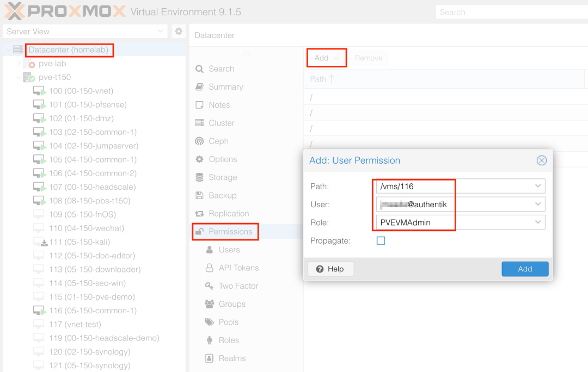This screenshot has height=372, width=588.
Task: Enable the Propagate checkbox
Action: 381,240
